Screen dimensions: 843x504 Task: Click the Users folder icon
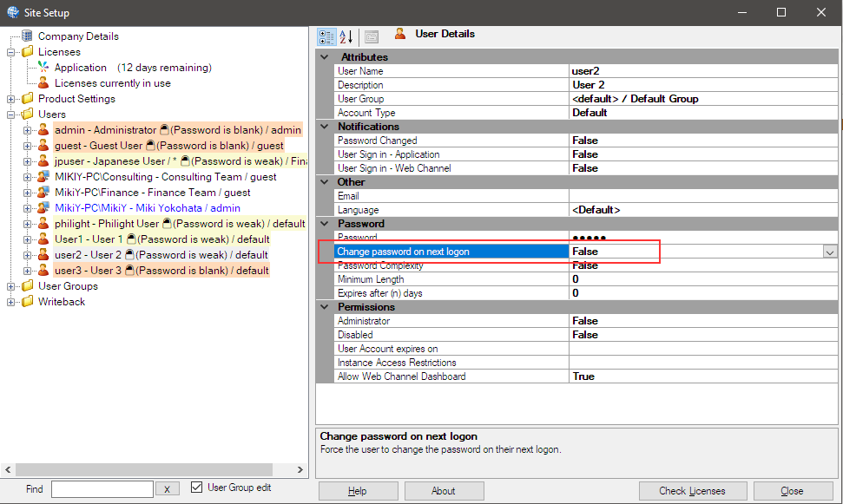[x=28, y=114]
